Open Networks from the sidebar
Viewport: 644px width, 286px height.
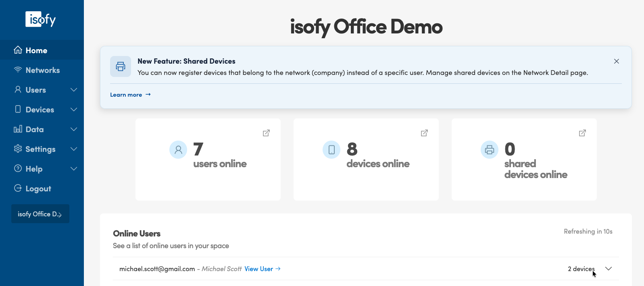coord(42,70)
